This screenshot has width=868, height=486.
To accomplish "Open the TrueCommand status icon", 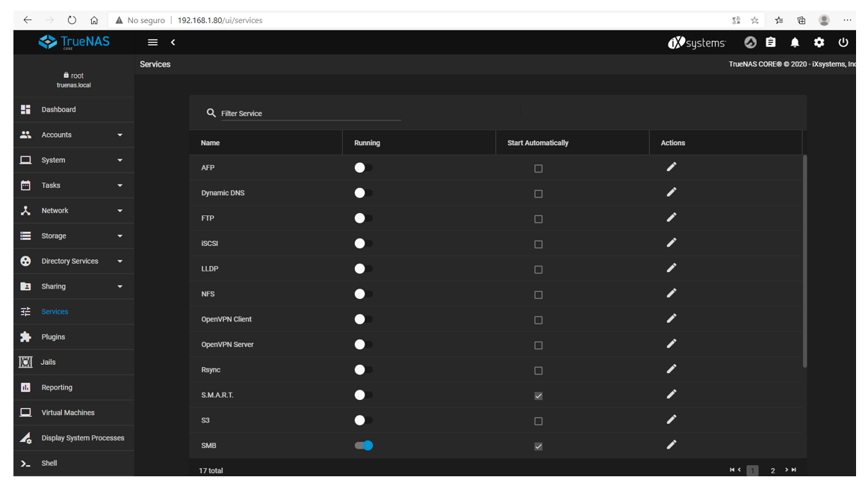I will [750, 42].
